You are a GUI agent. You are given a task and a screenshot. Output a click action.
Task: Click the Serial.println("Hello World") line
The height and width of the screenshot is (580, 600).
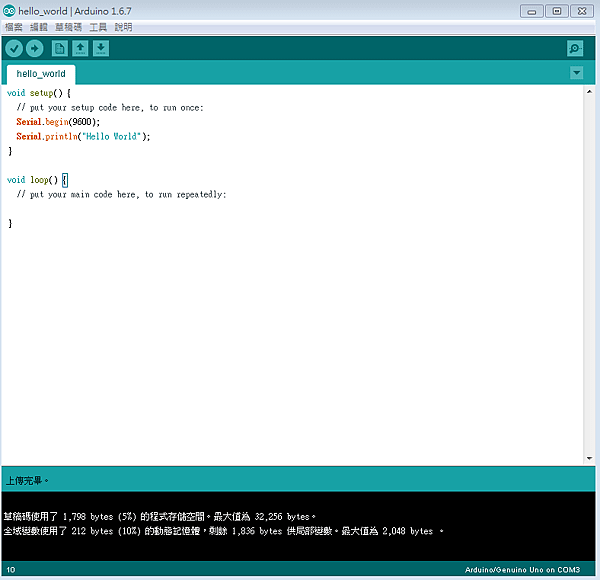[83, 137]
